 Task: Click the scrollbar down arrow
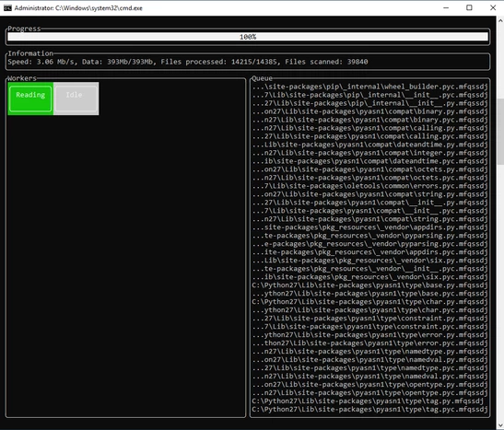(x=500, y=425)
